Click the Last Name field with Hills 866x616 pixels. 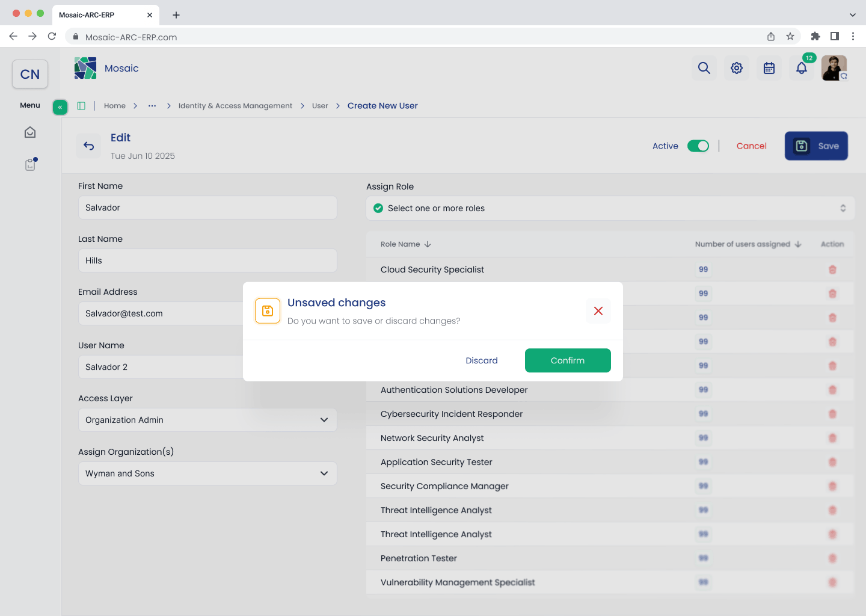[207, 260]
